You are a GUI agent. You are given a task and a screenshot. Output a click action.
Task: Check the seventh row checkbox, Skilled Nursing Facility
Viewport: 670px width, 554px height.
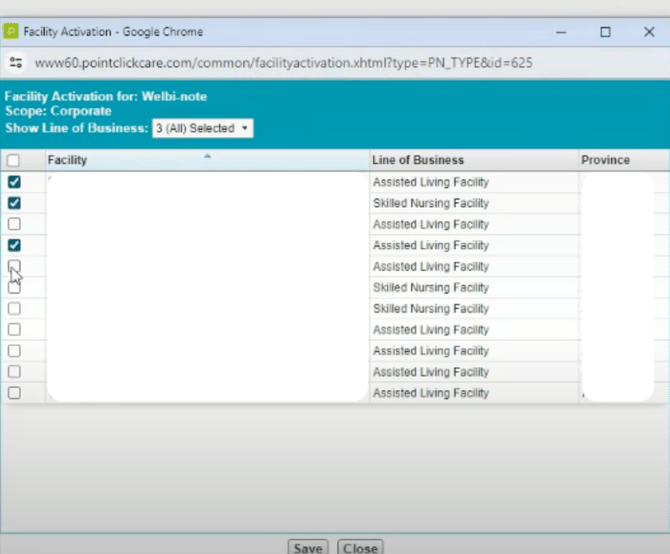click(14, 308)
